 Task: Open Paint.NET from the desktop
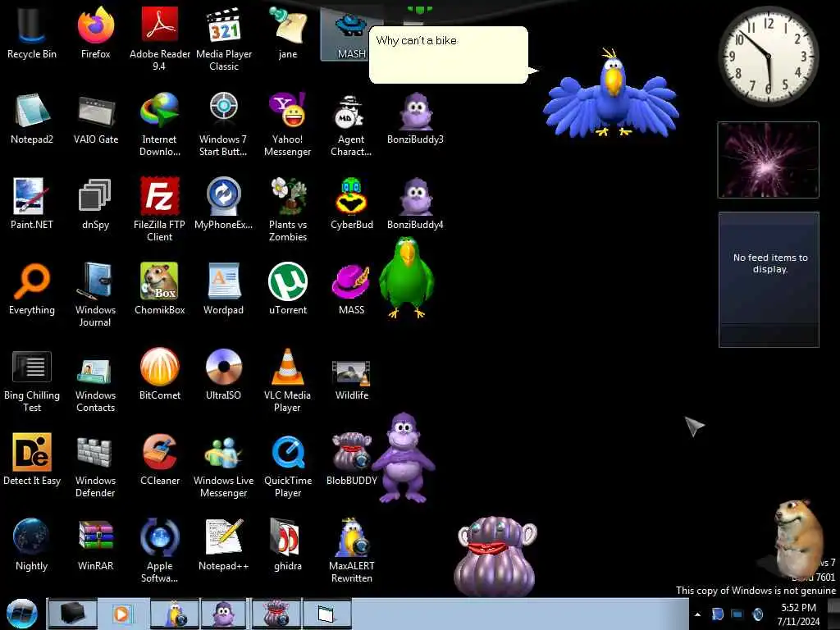tap(32, 203)
